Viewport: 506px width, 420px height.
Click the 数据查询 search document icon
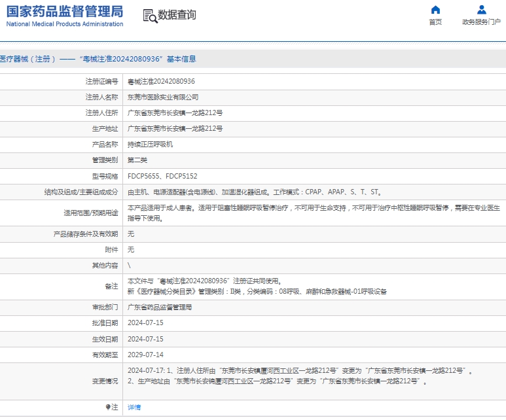point(150,16)
